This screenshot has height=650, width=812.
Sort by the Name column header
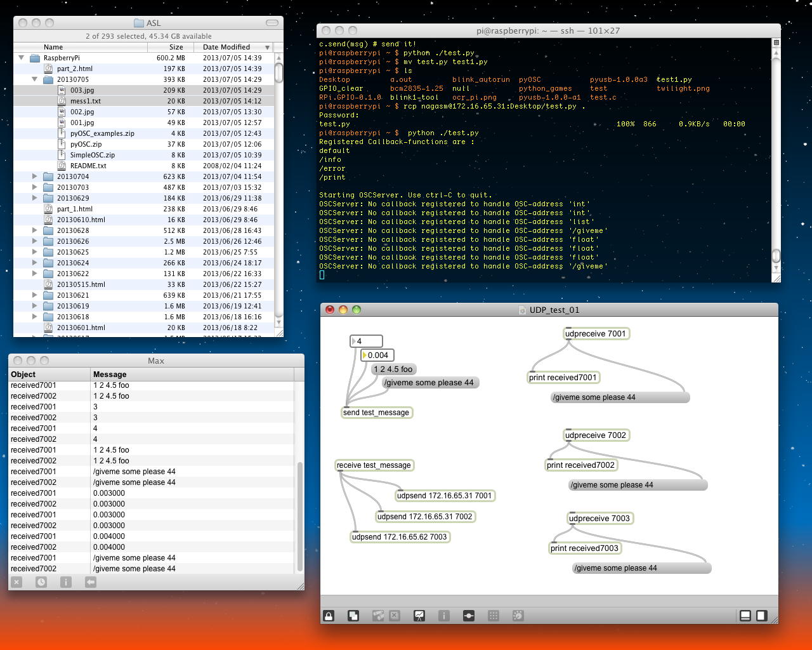53,47
